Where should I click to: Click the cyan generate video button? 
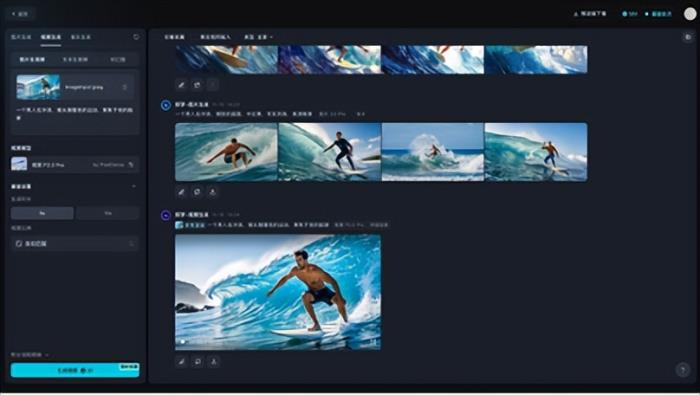pyautogui.click(x=75, y=370)
